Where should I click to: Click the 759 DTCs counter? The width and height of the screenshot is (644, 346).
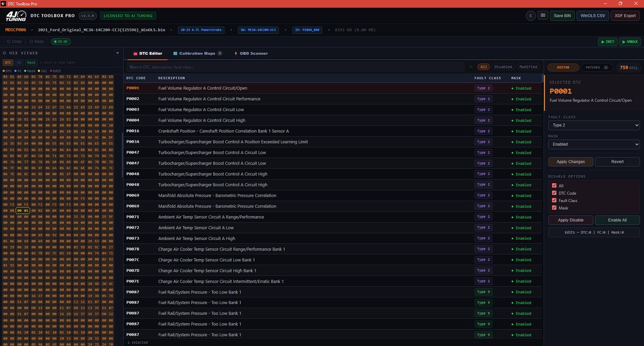click(628, 67)
